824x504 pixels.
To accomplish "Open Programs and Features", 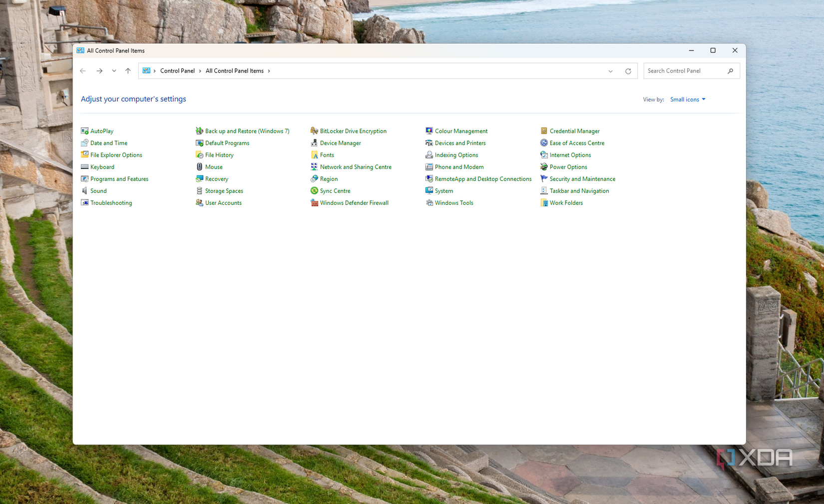I will click(x=119, y=179).
